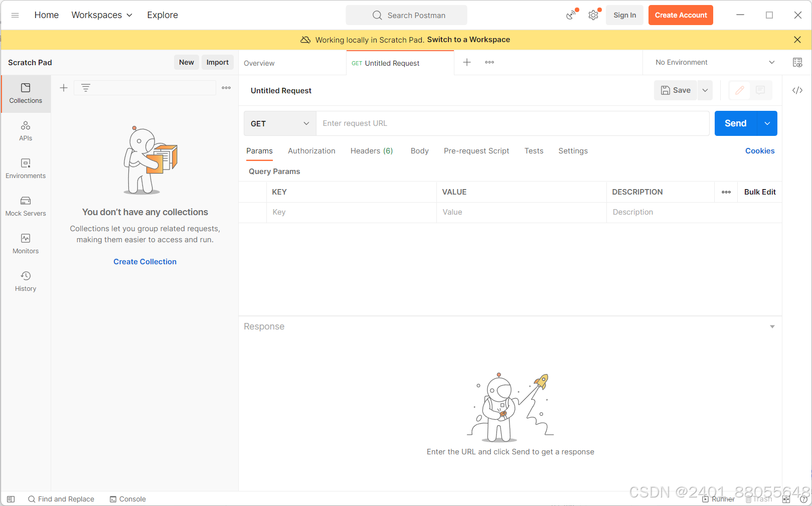Click the Description cell in Query Params
The width and height of the screenshot is (812, 506).
pyautogui.click(x=694, y=212)
